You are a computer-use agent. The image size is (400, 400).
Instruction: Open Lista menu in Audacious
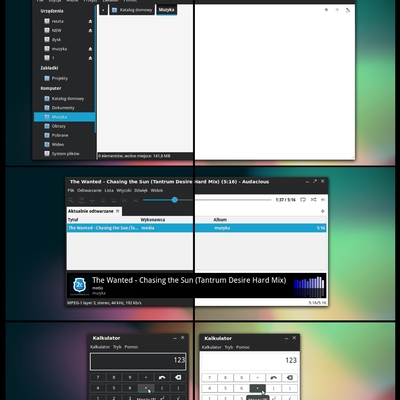point(109,190)
